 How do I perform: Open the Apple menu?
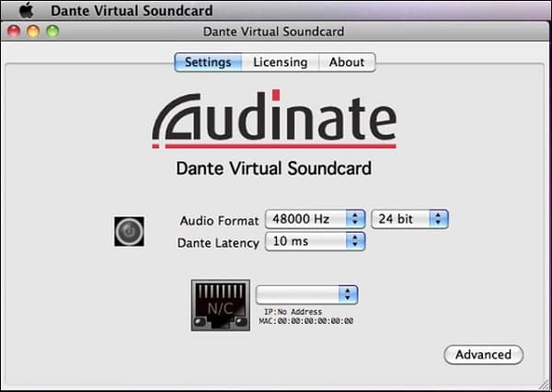click(26, 10)
